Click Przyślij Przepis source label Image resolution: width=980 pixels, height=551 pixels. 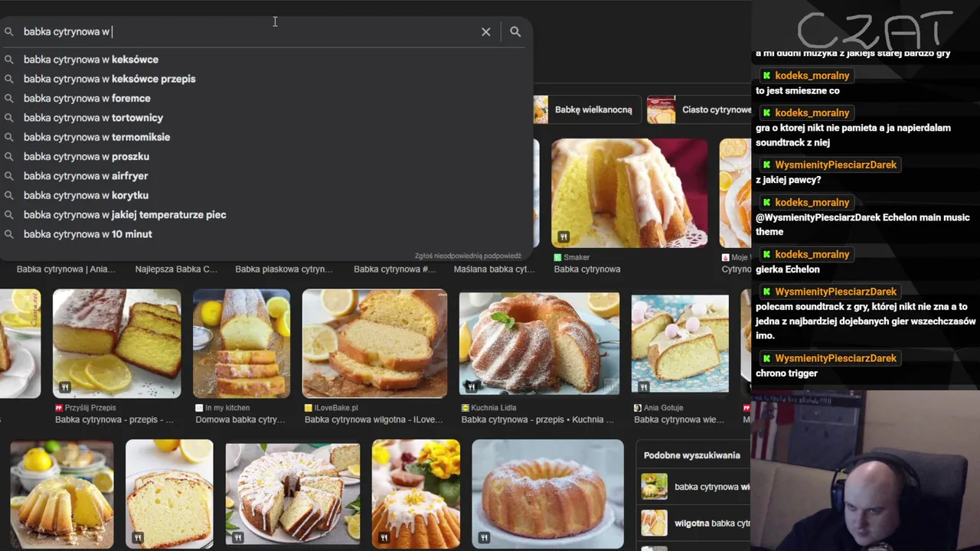(85, 409)
